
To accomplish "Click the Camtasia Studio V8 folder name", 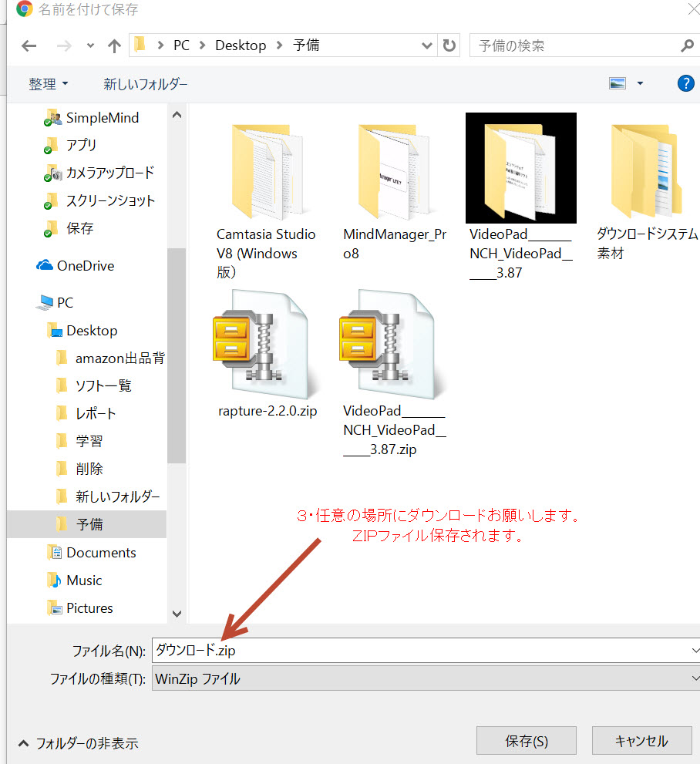I will pyautogui.click(x=266, y=254).
